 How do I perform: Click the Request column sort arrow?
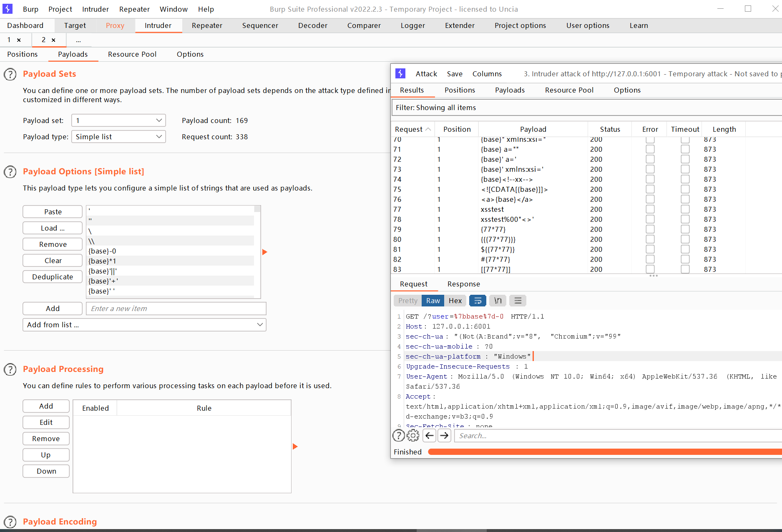pos(428,129)
